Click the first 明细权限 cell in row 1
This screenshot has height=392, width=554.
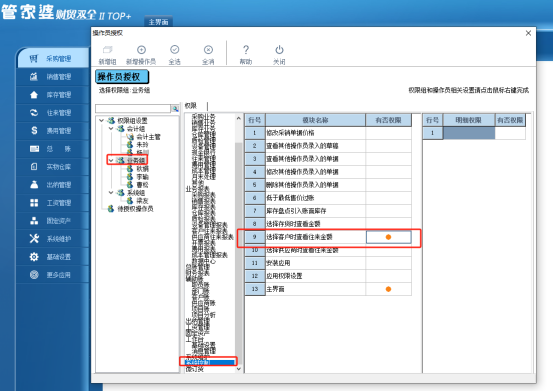pos(469,133)
